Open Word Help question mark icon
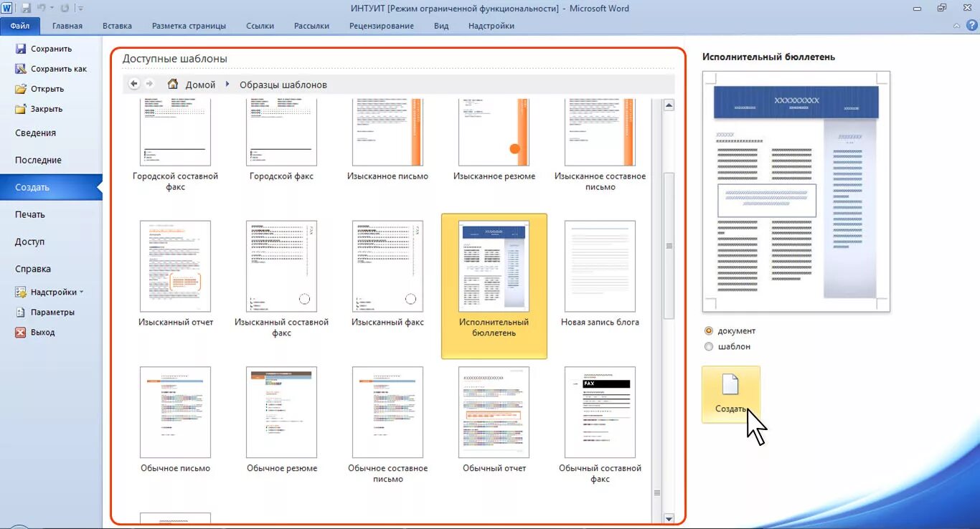This screenshot has width=980, height=529. 971,25
